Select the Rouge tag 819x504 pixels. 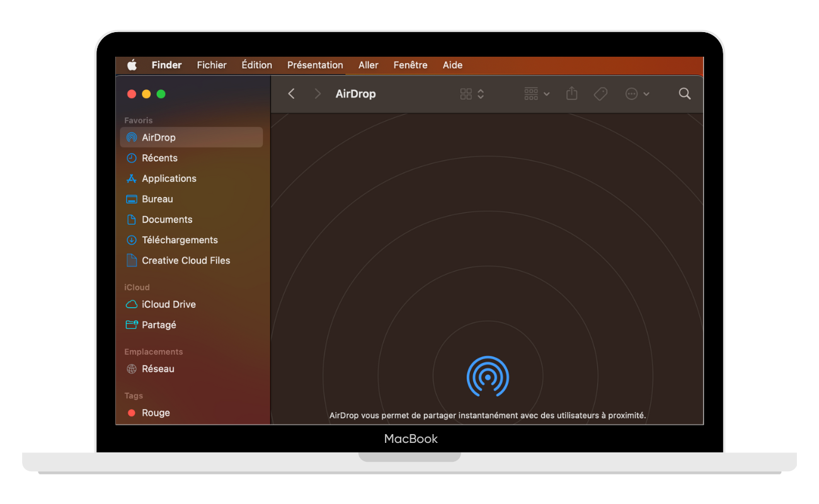[156, 413]
